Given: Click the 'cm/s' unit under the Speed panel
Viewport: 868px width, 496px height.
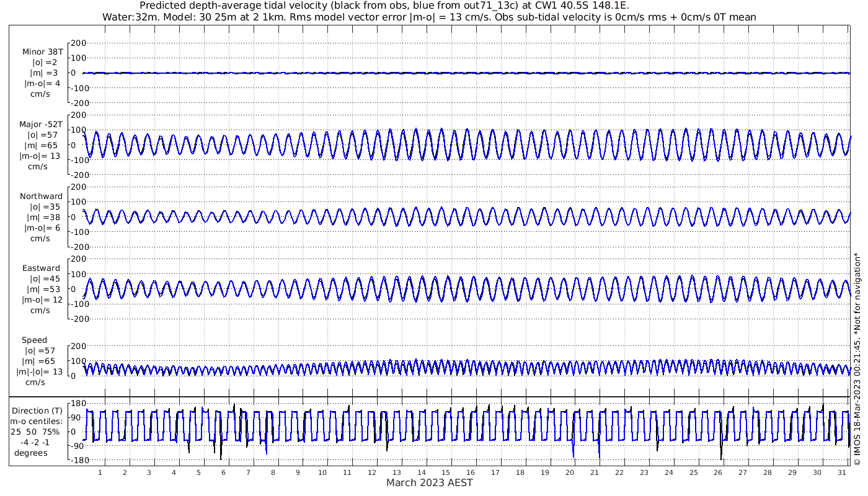Looking at the screenshot, I should pos(36,383).
